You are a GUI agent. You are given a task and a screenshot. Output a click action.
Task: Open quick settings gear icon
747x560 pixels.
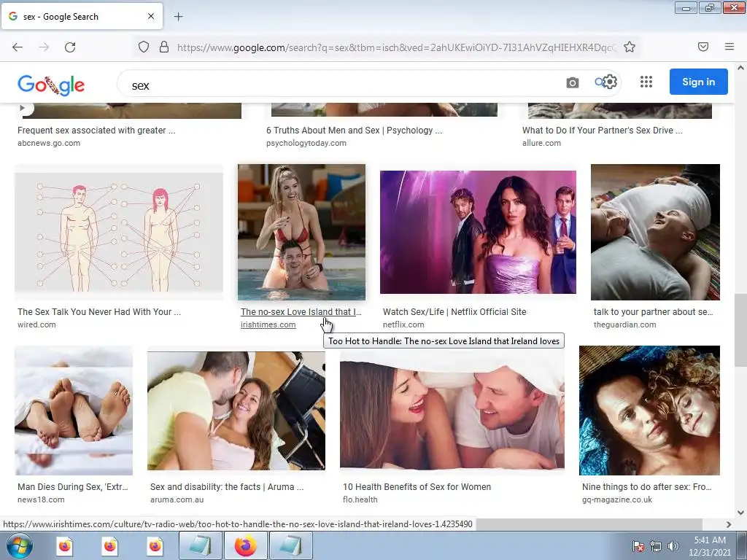tap(610, 82)
